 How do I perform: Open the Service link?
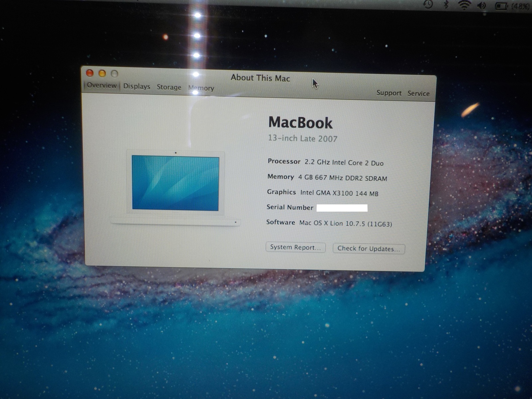point(419,93)
